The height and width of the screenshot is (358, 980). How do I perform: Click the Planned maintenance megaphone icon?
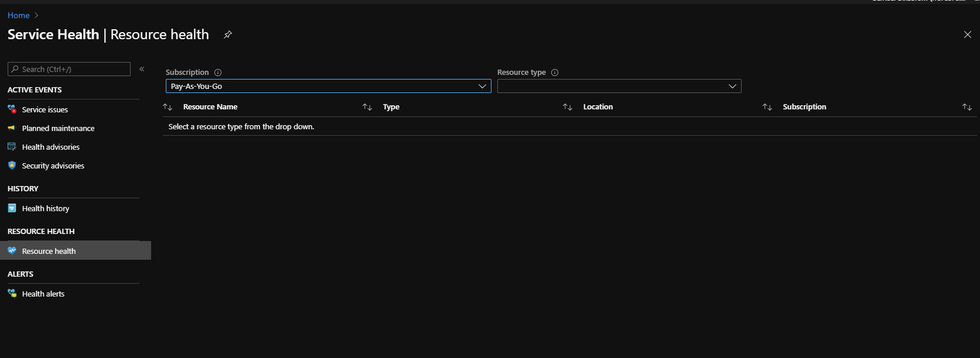(12, 128)
